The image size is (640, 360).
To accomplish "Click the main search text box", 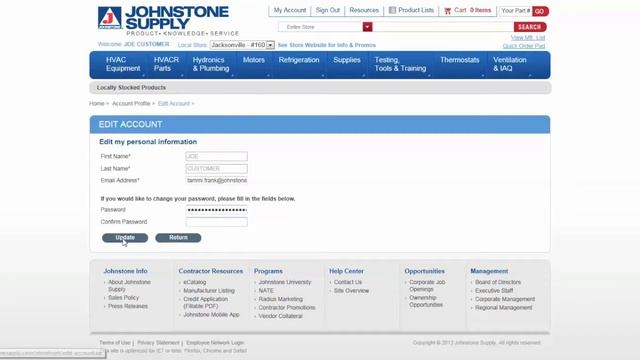I will [443, 27].
